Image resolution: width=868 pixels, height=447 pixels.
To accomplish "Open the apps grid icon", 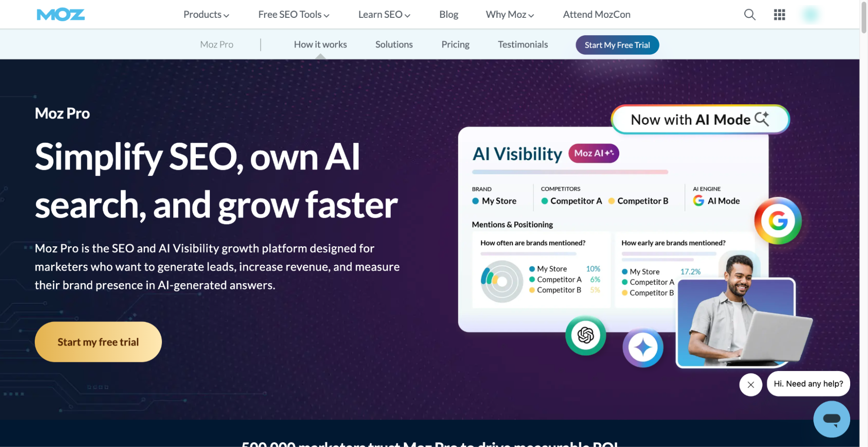I will [779, 15].
